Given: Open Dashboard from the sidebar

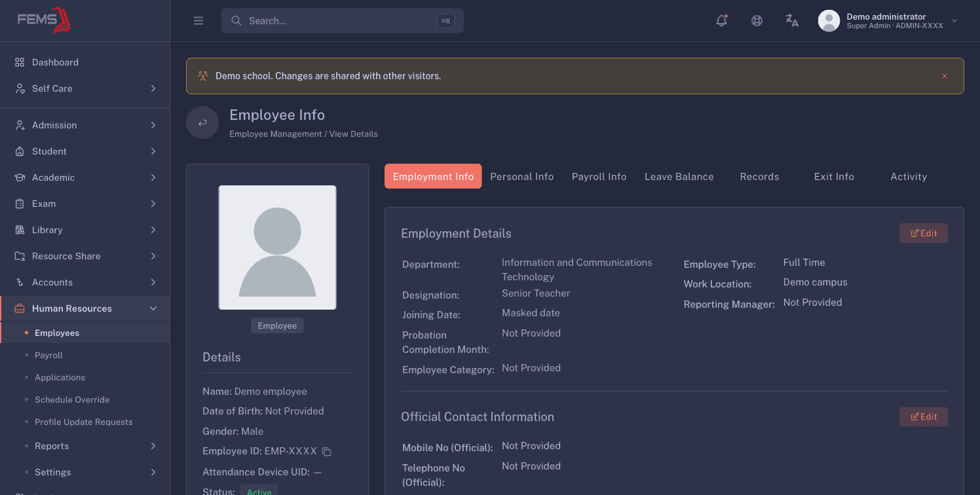Looking at the screenshot, I should click(x=85, y=62).
